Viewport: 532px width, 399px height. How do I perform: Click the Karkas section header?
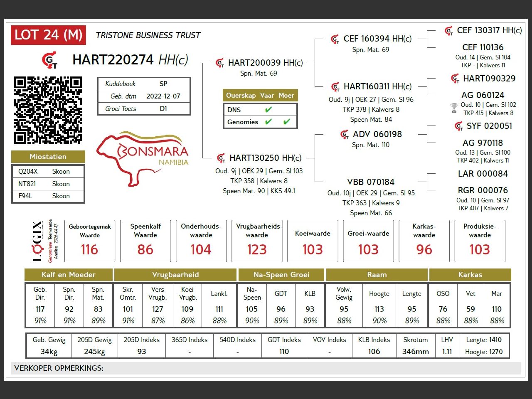(470, 275)
